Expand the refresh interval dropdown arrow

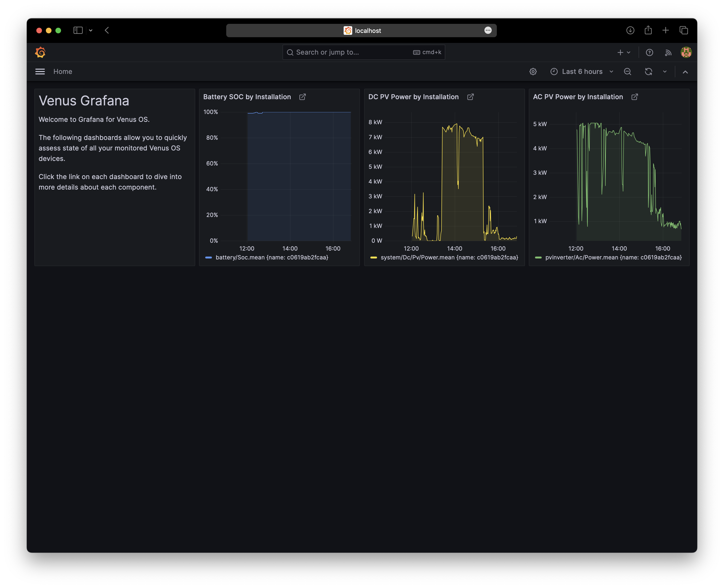click(665, 72)
